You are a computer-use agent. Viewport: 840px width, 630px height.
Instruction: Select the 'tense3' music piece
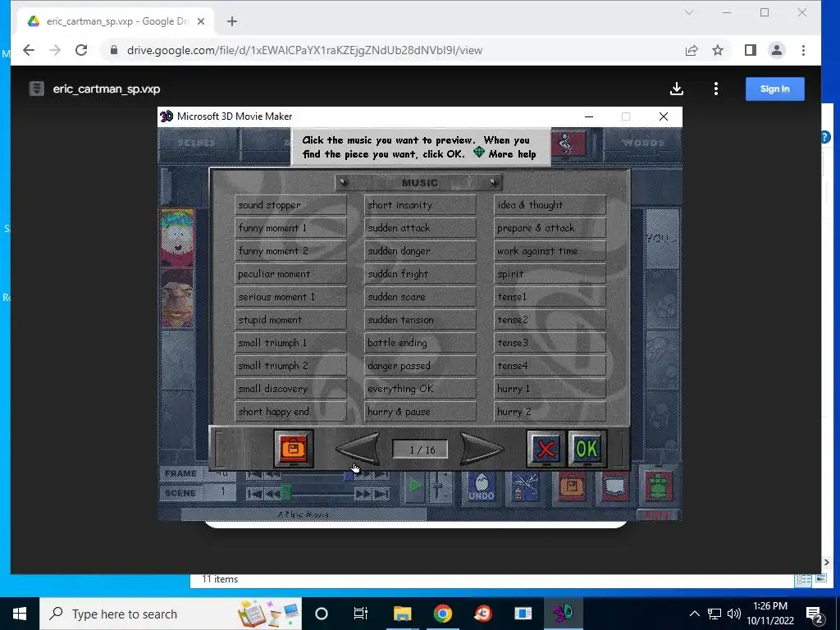(550, 343)
